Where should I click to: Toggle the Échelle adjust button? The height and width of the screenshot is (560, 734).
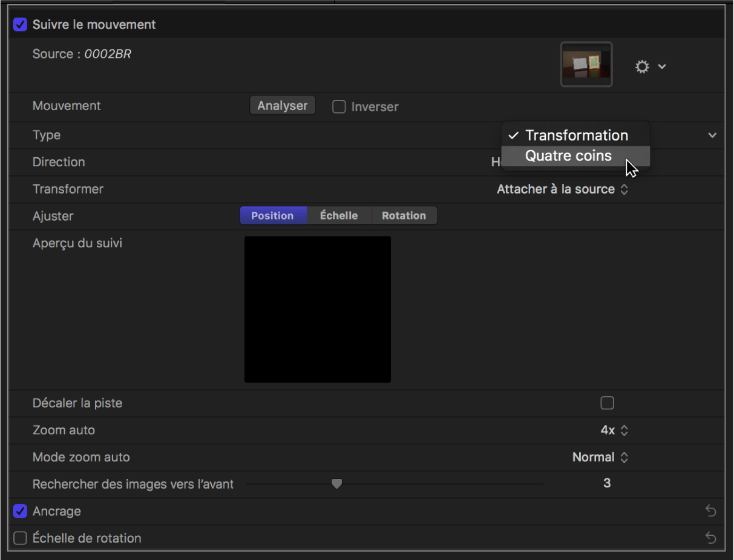[339, 216]
